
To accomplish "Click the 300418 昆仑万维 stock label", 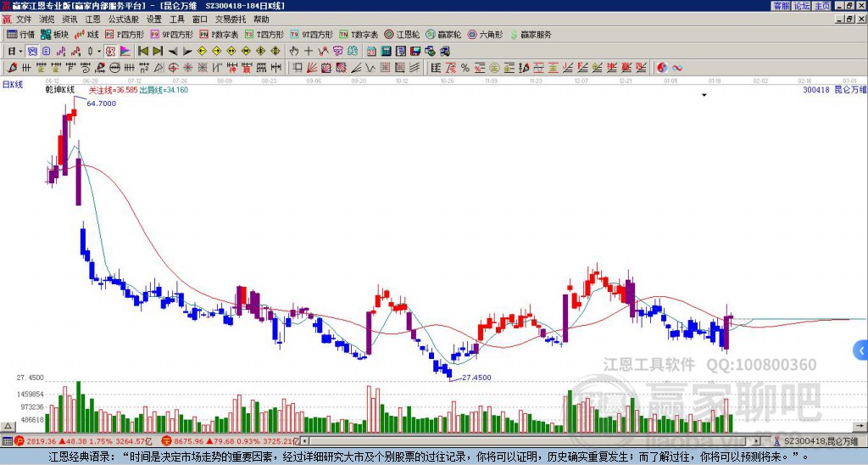I will [x=835, y=89].
